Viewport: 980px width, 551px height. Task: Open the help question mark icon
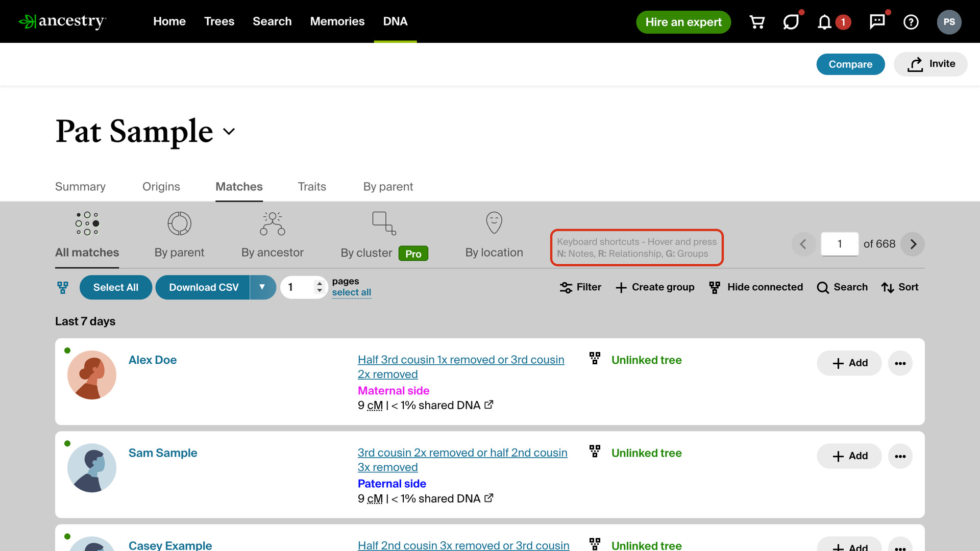coord(911,22)
